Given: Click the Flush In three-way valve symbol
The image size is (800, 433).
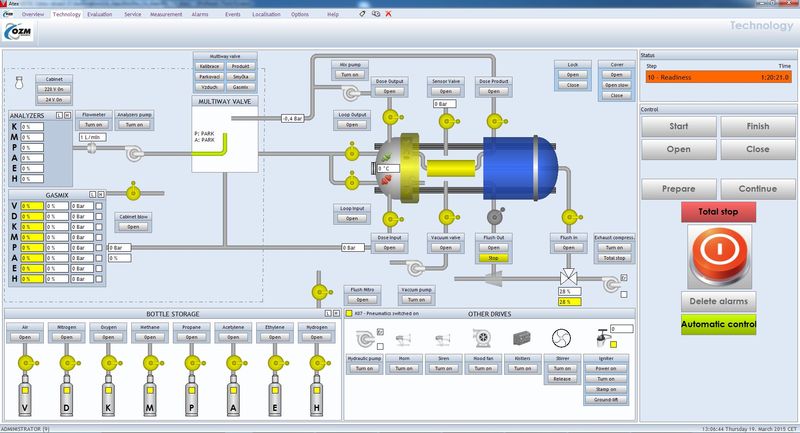Looking at the screenshot, I should 567,275.
